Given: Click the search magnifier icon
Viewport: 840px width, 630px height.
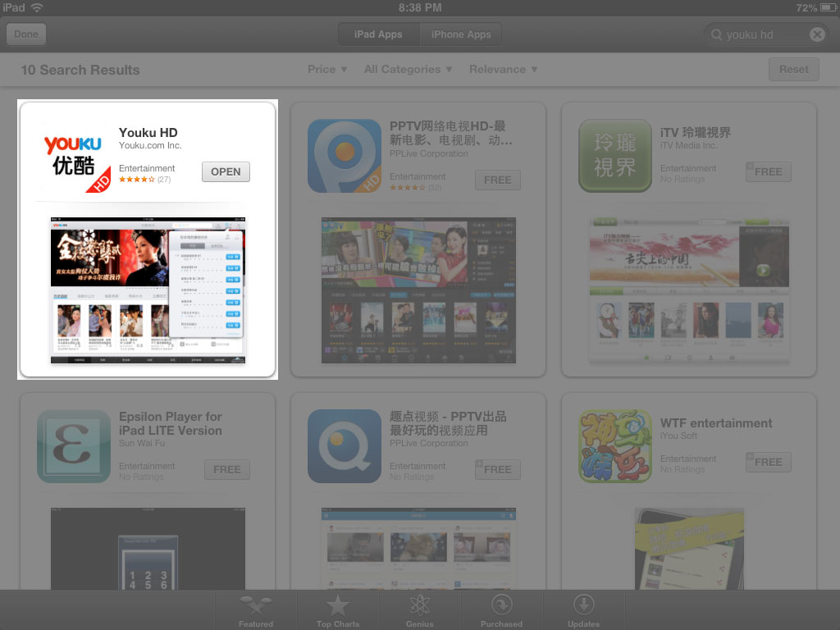Looking at the screenshot, I should (716, 34).
